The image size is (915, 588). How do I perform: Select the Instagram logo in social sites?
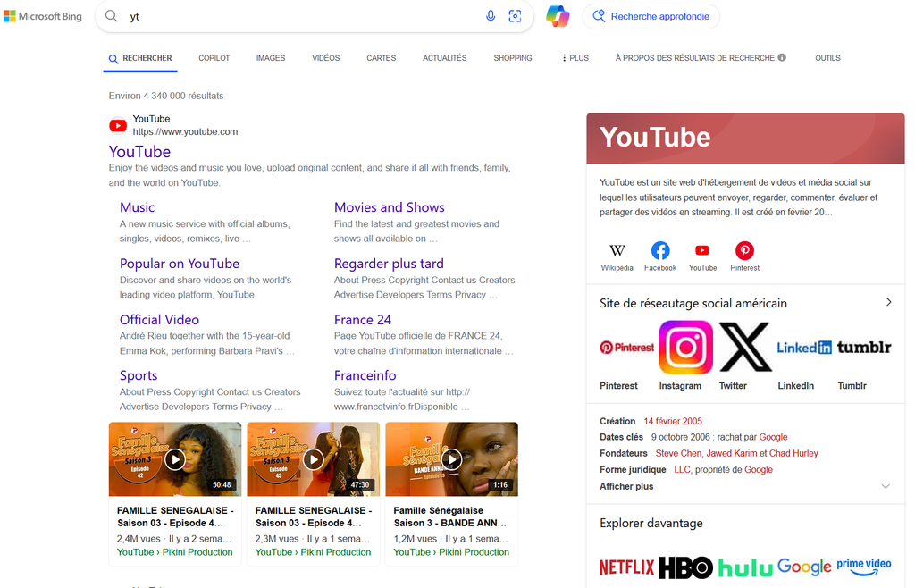(x=685, y=347)
